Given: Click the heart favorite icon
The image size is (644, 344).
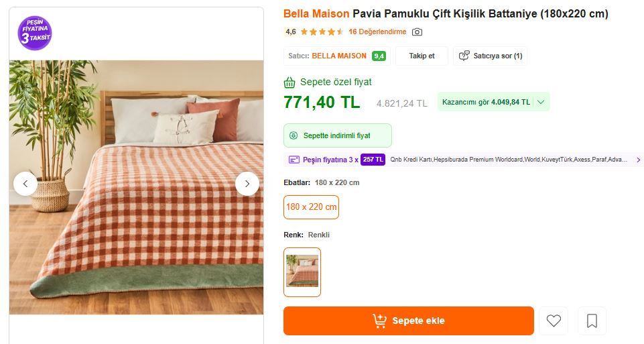Looking at the screenshot, I should [554, 321].
